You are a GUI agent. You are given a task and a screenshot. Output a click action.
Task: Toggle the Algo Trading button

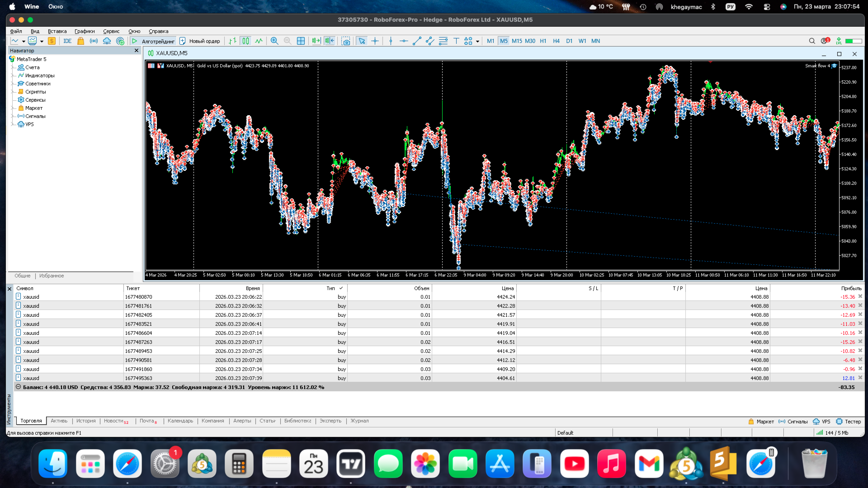[x=153, y=41]
